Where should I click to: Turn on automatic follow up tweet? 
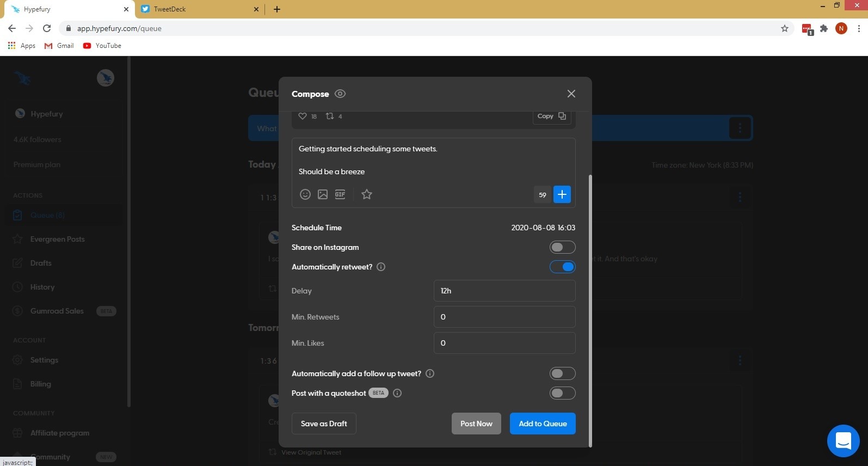562,373
